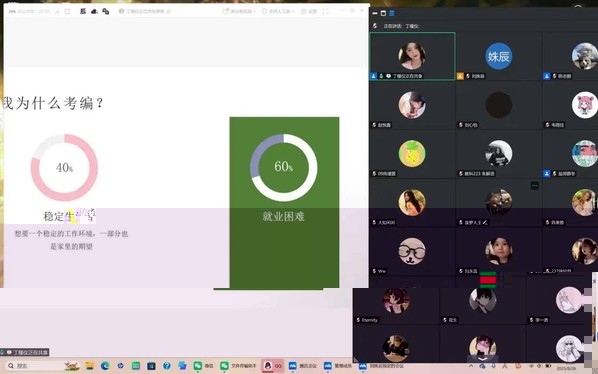Open the 文件传输助手 taskbar window

click(238, 366)
